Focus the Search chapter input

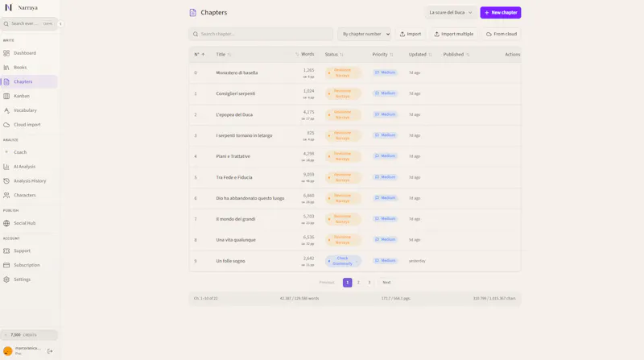(x=261, y=34)
